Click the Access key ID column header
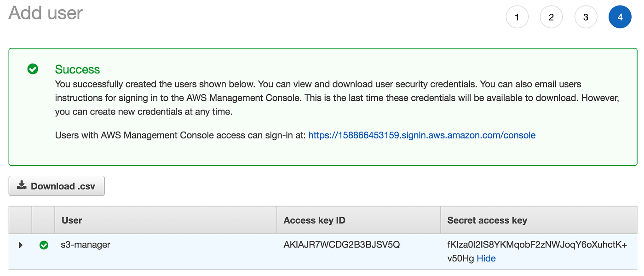The height and width of the screenshot is (276, 644). pyautogui.click(x=314, y=220)
